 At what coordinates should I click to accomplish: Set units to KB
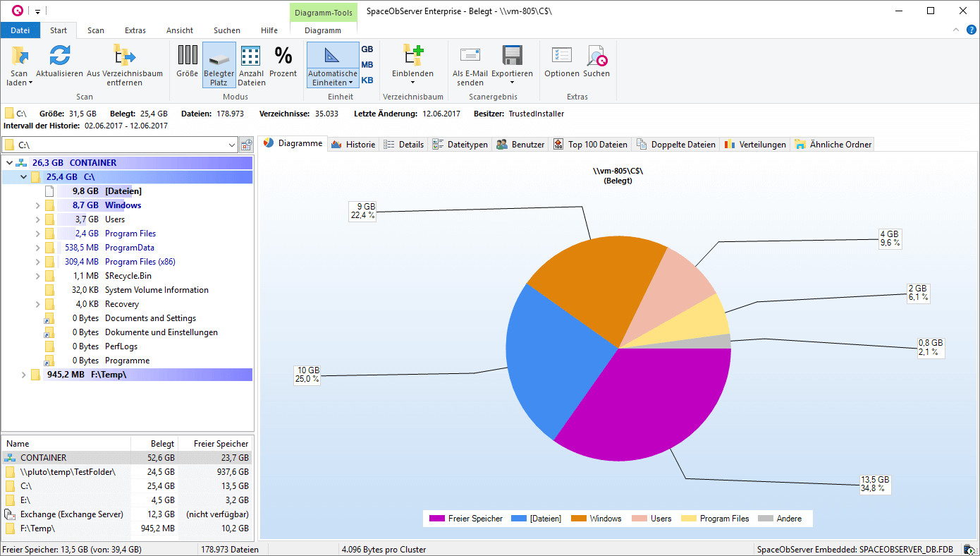367,80
